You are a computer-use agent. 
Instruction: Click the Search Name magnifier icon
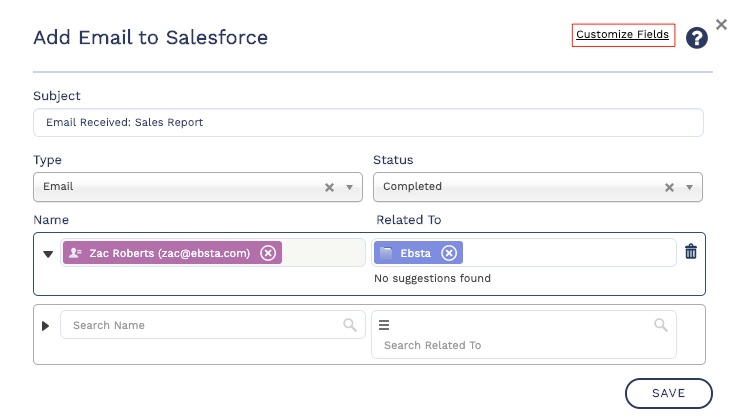(349, 325)
